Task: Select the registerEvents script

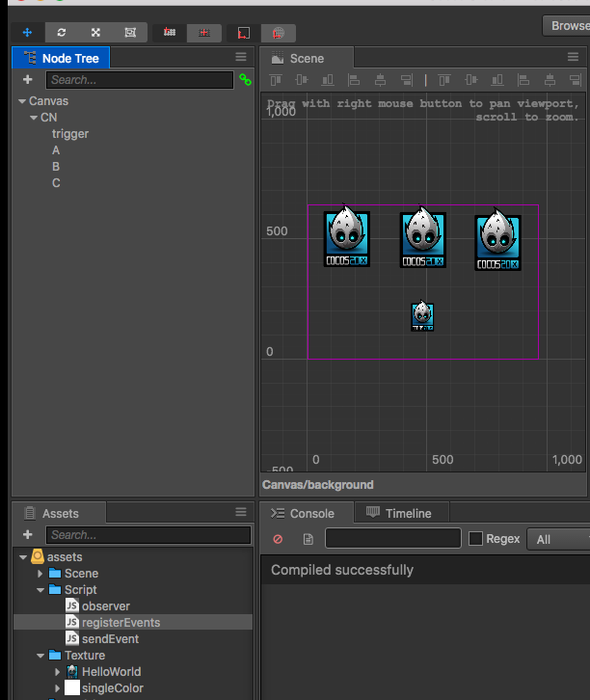Action: point(133,622)
